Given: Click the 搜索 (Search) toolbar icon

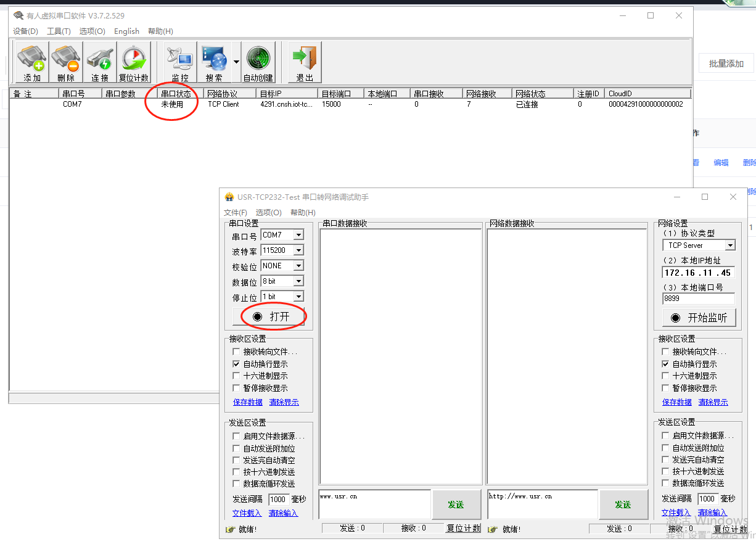Looking at the screenshot, I should (x=214, y=62).
